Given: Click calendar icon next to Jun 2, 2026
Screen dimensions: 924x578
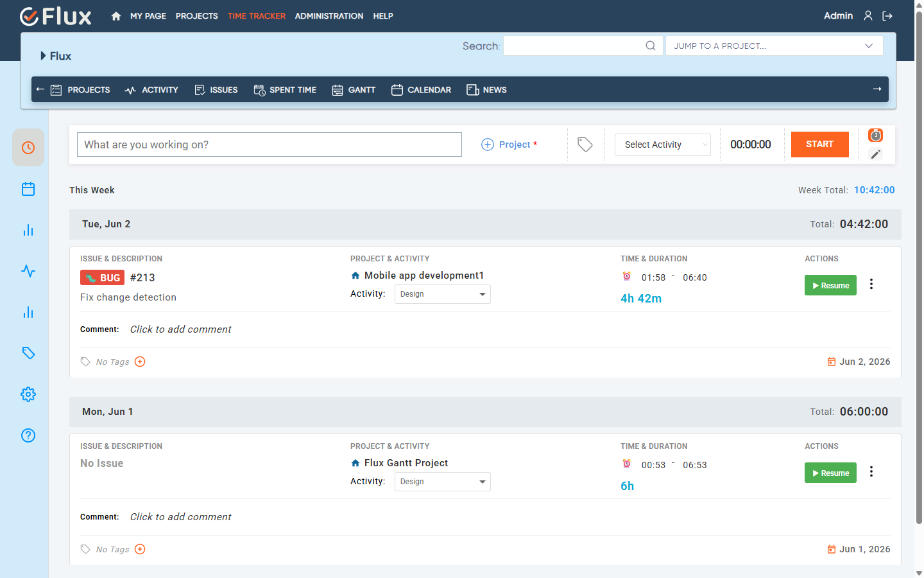Looking at the screenshot, I should [832, 362].
